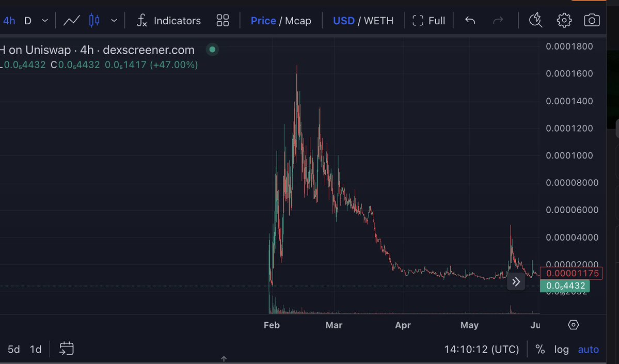
Task: Show prices in USD
Action: (x=343, y=21)
